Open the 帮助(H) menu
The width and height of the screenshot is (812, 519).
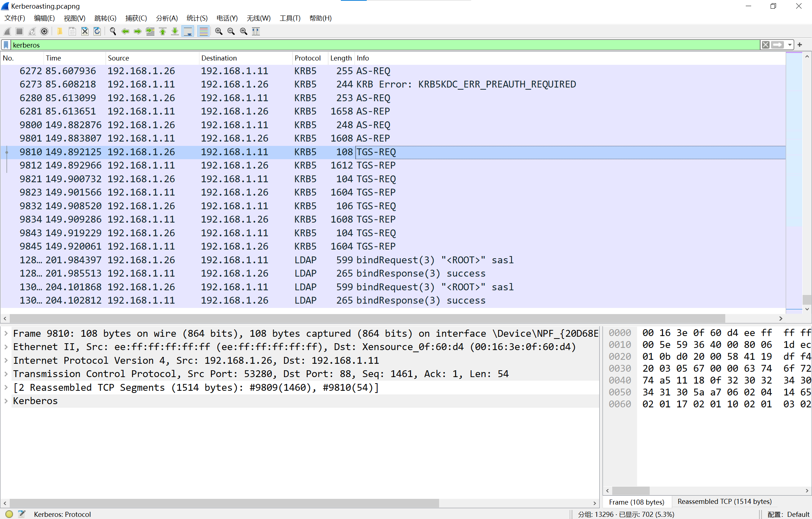tap(320, 18)
